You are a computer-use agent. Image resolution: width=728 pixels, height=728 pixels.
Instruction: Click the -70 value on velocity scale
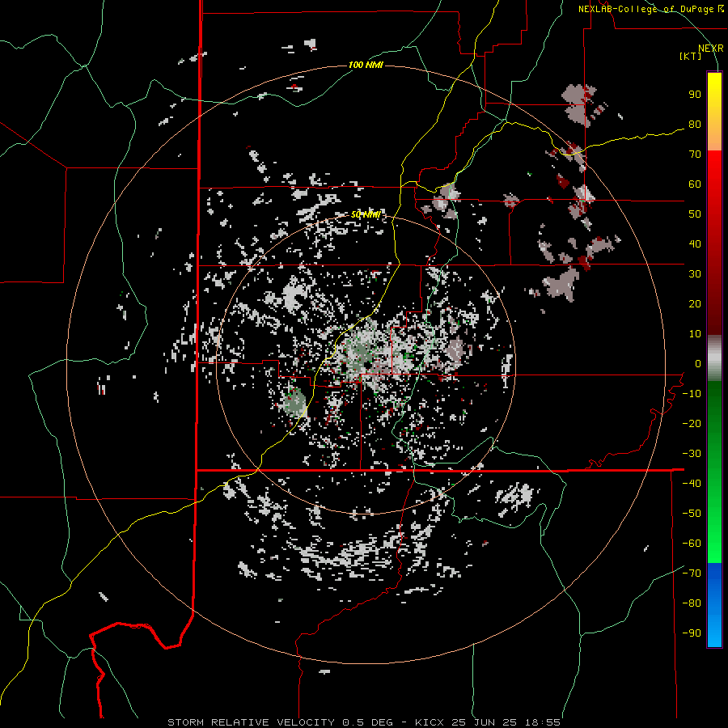(x=692, y=574)
